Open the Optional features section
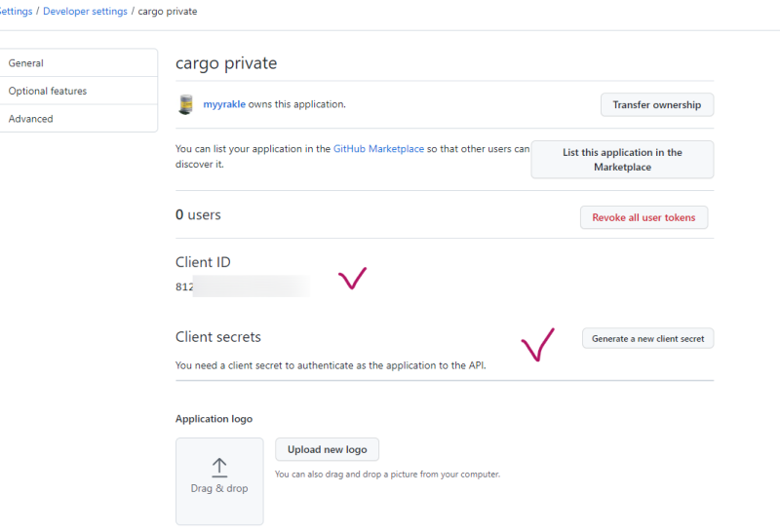The height and width of the screenshot is (532, 780). pyautogui.click(x=48, y=91)
